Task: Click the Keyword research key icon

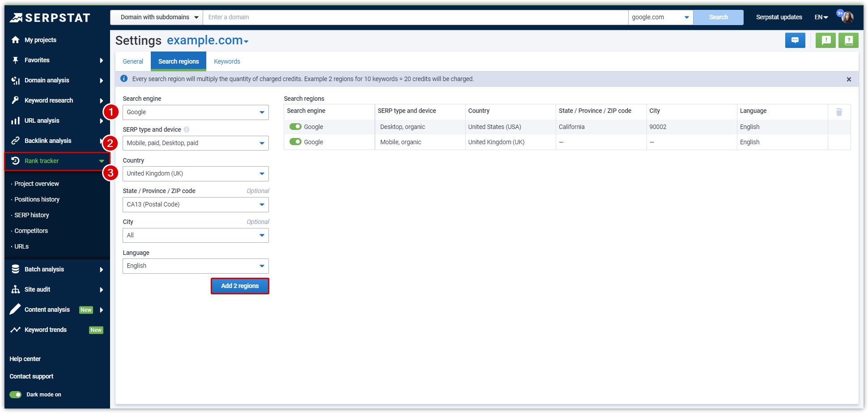Action: (x=15, y=100)
